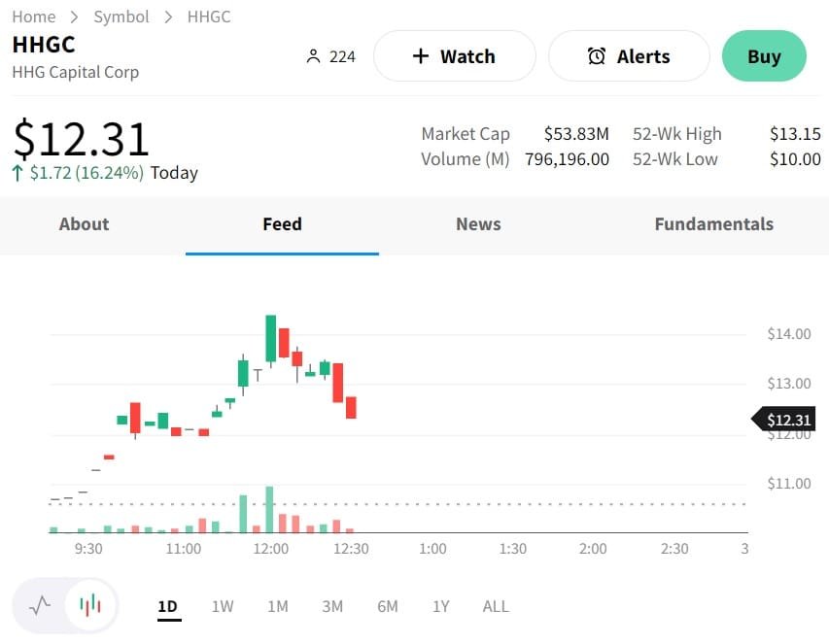The image size is (829, 644).
Task: Click the plus icon on Watch
Action: click(420, 56)
